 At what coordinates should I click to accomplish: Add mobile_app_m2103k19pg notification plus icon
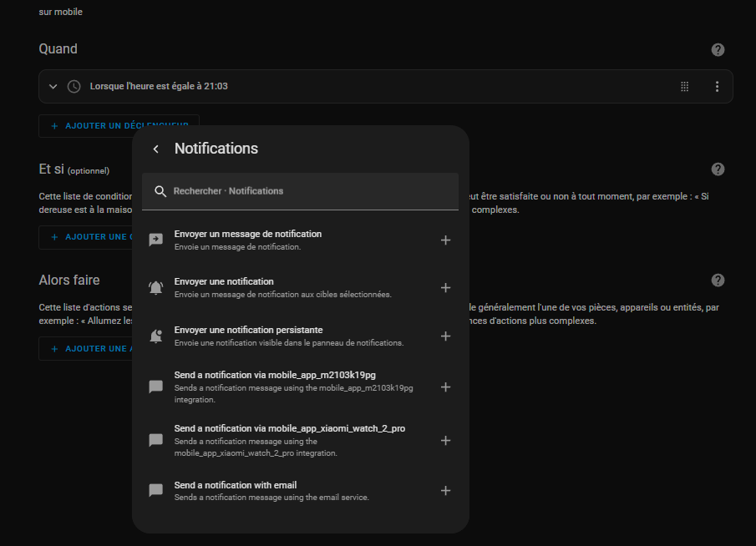click(x=445, y=387)
